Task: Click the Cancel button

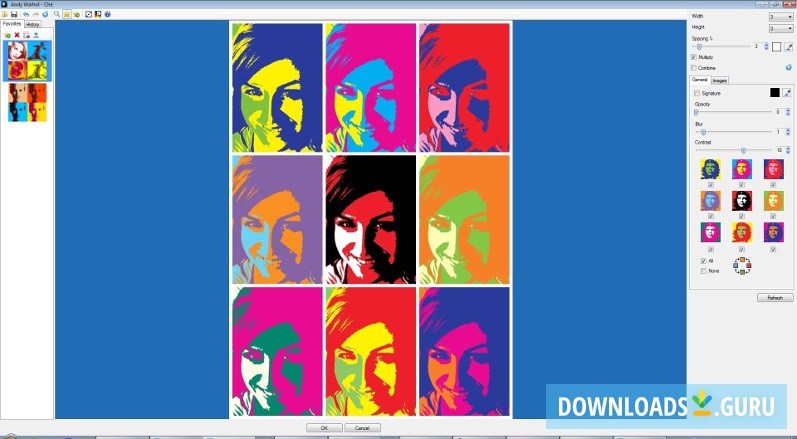Action: pos(362,428)
